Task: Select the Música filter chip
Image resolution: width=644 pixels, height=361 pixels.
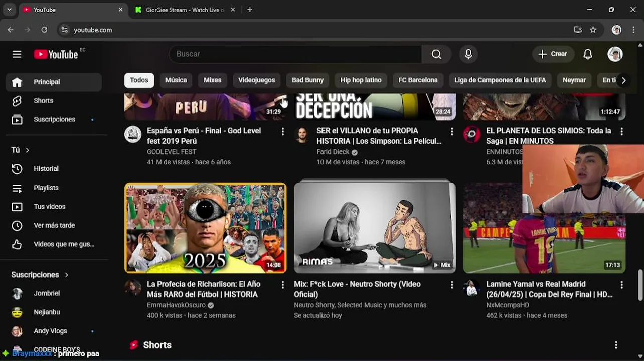Action: click(x=176, y=80)
